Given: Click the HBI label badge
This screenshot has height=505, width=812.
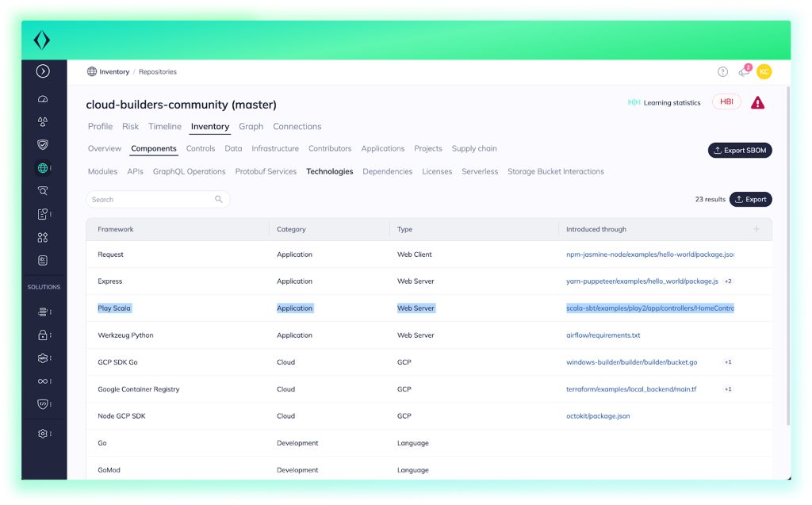Looking at the screenshot, I should (726, 102).
